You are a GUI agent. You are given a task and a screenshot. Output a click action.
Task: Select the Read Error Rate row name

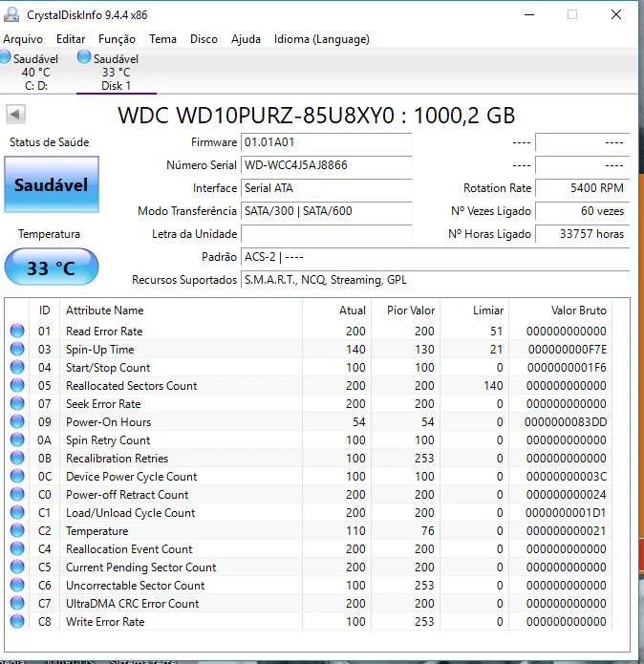coord(104,332)
